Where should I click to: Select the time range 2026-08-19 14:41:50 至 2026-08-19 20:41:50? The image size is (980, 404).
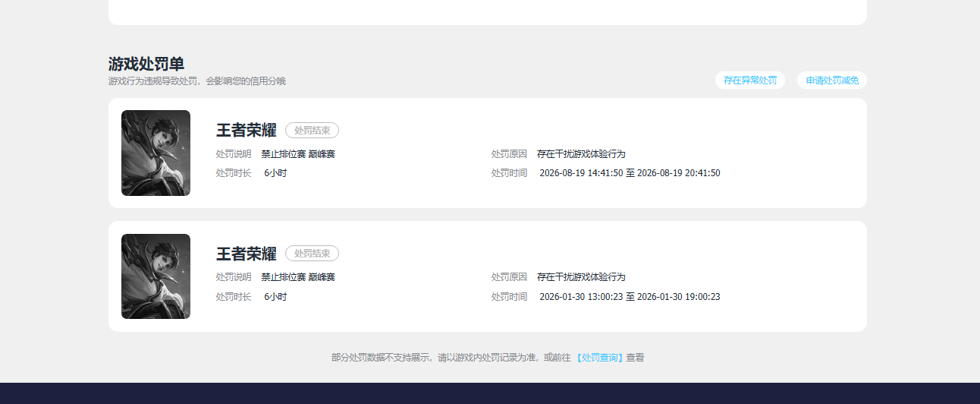click(x=630, y=173)
